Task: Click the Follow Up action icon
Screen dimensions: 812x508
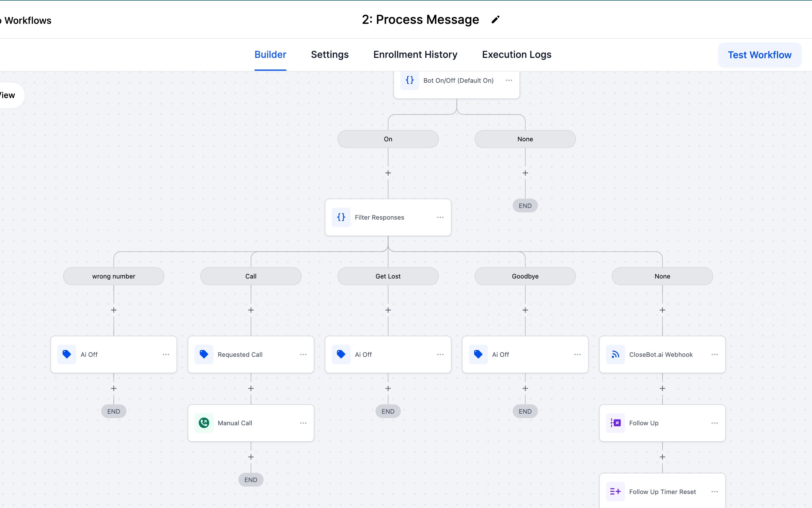Action: 615,423
